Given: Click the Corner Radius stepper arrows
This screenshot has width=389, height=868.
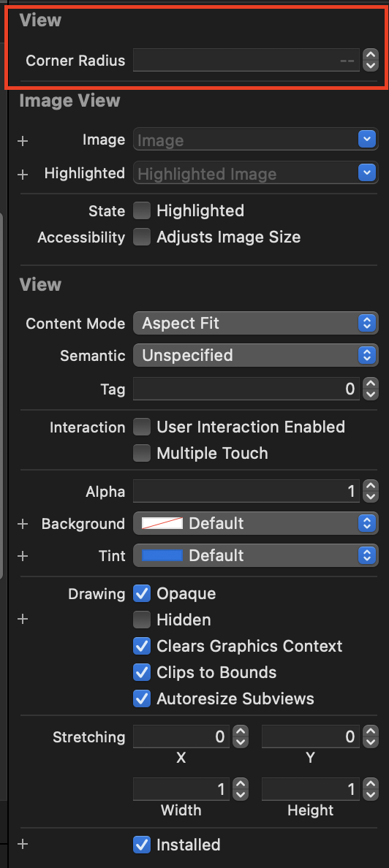Looking at the screenshot, I should coord(370,60).
